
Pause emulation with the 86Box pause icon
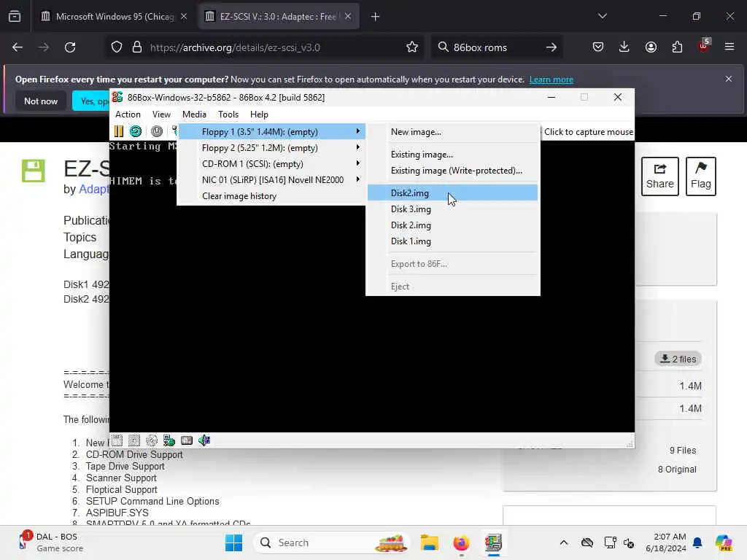click(x=119, y=131)
